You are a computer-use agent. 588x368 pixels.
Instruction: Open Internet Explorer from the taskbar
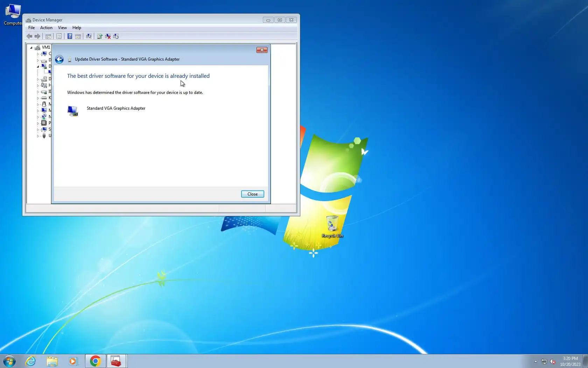tap(31, 361)
